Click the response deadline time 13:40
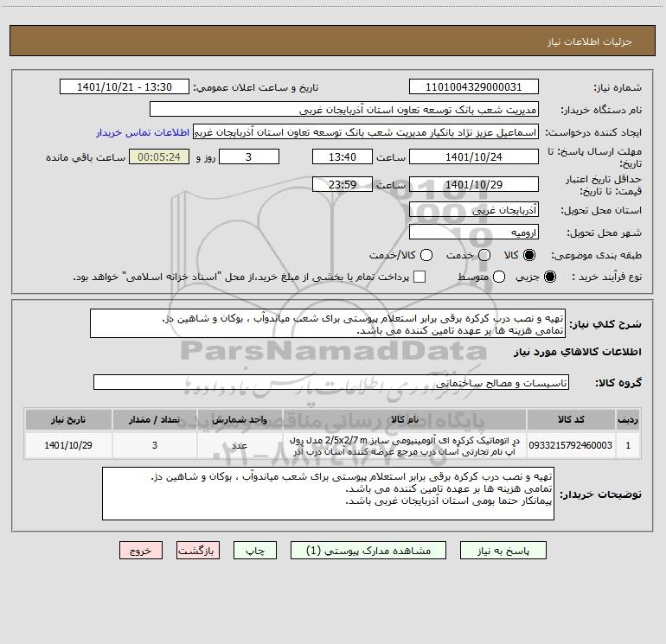The height and width of the screenshot is (644, 666). tap(343, 156)
